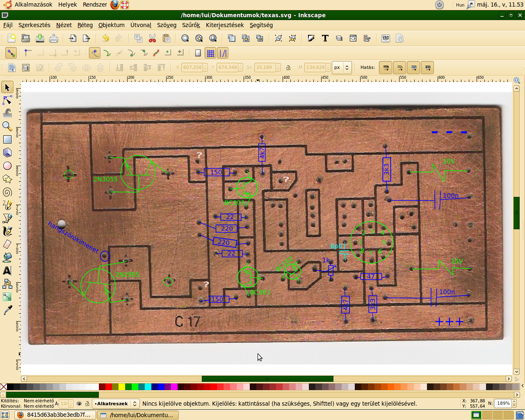525x420 pixels.
Task: Select the Node edit tool
Action: click(x=7, y=100)
